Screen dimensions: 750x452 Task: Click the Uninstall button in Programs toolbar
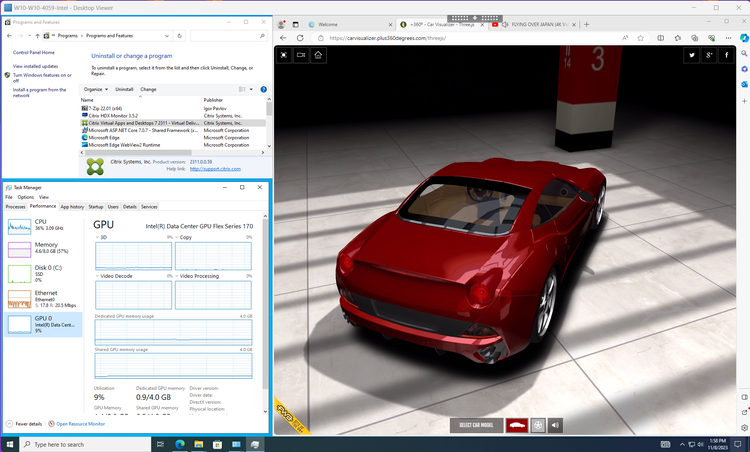[x=124, y=89]
